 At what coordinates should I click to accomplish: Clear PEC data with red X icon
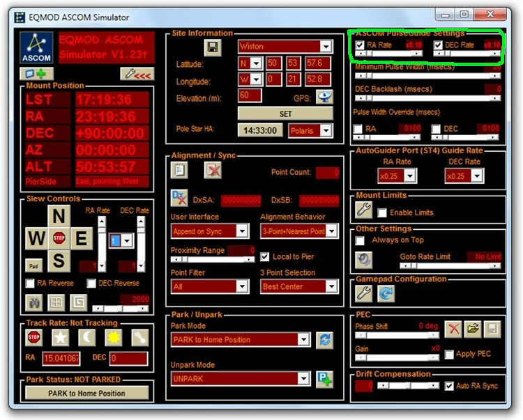tap(453, 329)
